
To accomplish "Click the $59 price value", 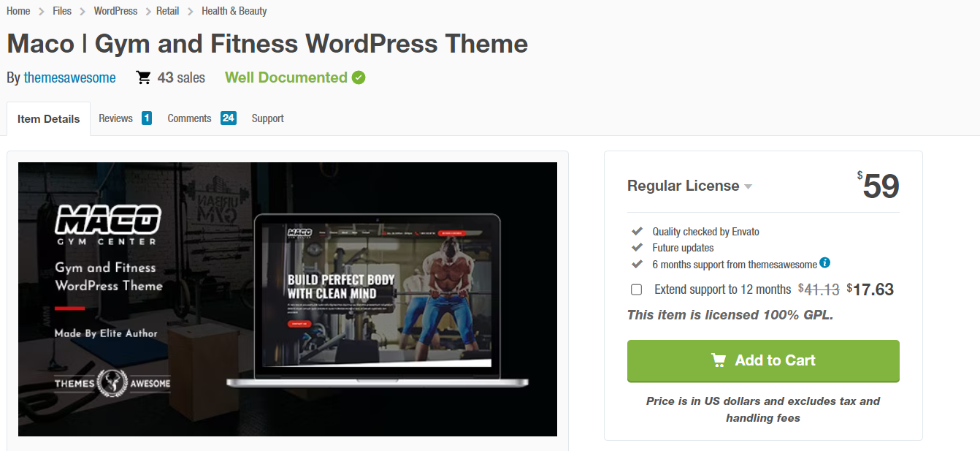I will 878,186.
